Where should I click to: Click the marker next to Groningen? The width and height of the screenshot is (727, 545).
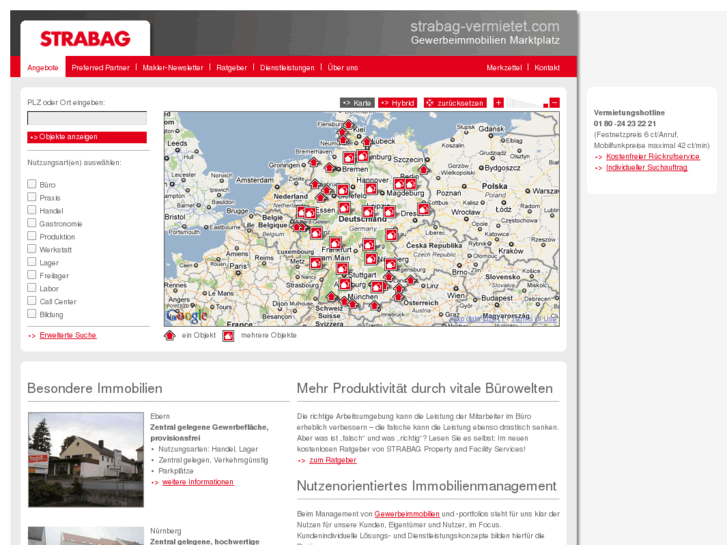point(314,162)
